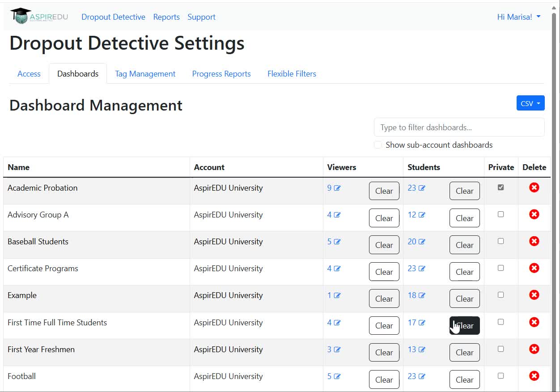The width and height of the screenshot is (560, 392).
Task: Delete the Certificate Programs dashboard
Action: [x=534, y=268]
